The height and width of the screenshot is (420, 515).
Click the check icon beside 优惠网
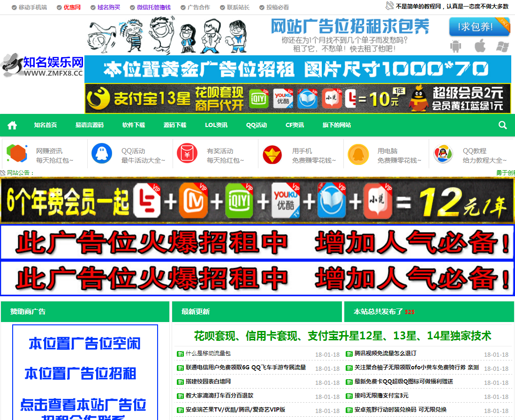(59, 7)
